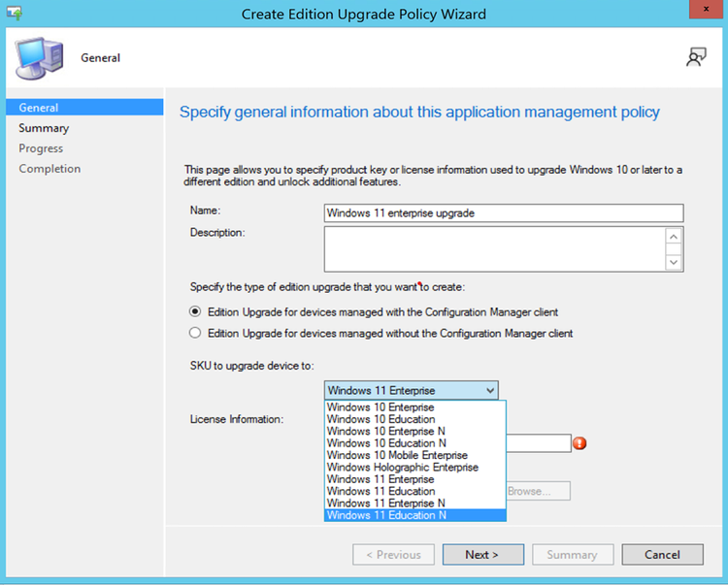Click the License Information label
This screenshot has height=585, width=728.
(x=237, y=419)
